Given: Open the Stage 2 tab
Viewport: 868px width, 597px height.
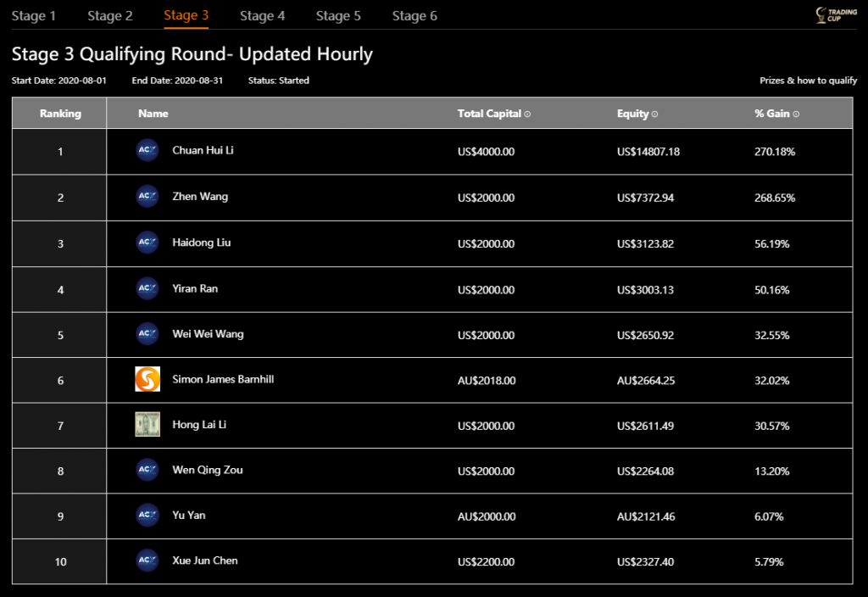Looking at the screenshot, I should (110, 15).
